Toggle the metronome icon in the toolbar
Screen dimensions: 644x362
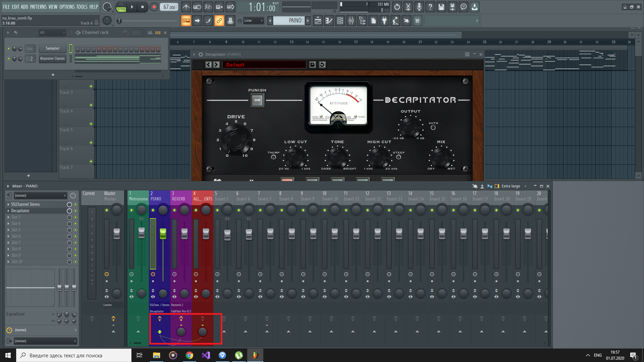[x=186, y=7]
